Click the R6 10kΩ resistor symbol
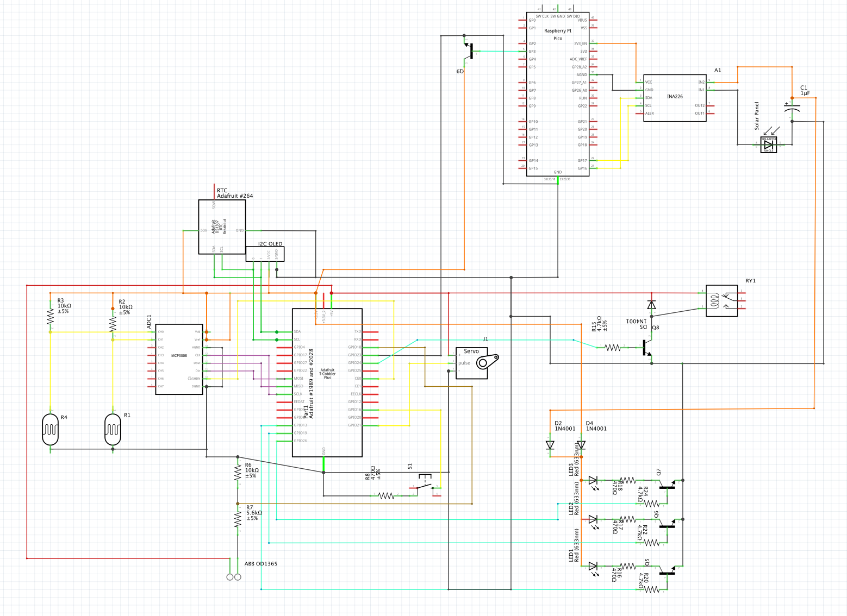847x616 pixels. tap(238, 472)
